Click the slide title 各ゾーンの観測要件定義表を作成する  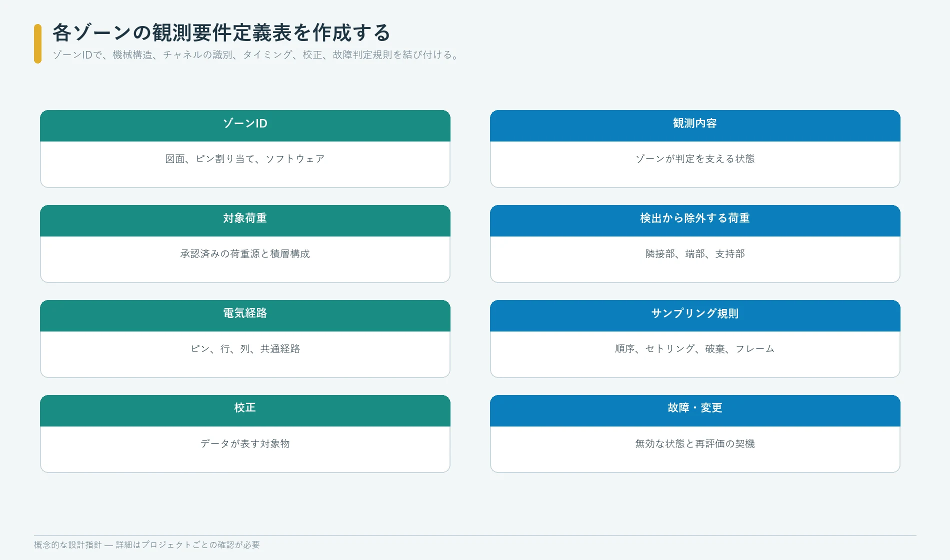[221, 33]
